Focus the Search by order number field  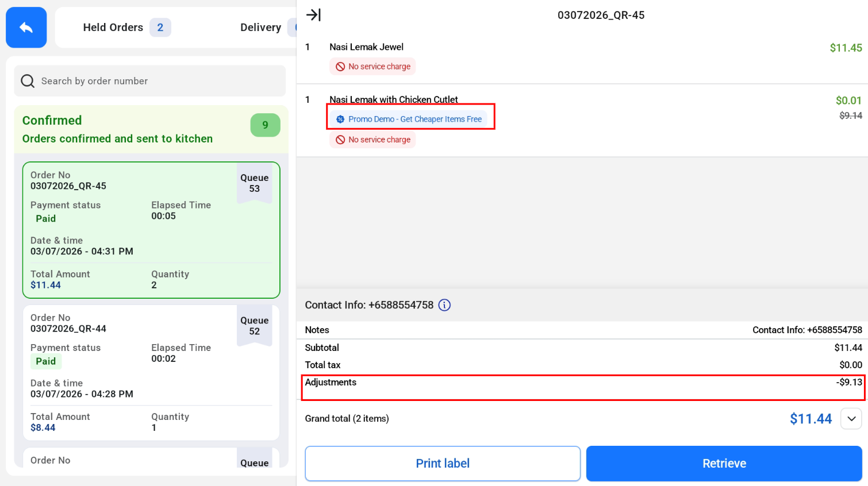click(150, 81)
